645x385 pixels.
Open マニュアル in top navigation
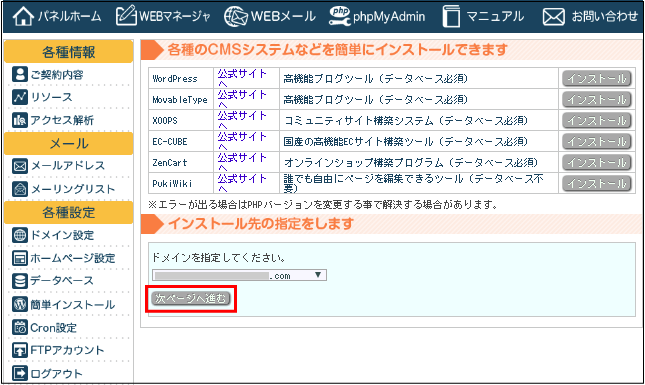[x=483, y=16]
